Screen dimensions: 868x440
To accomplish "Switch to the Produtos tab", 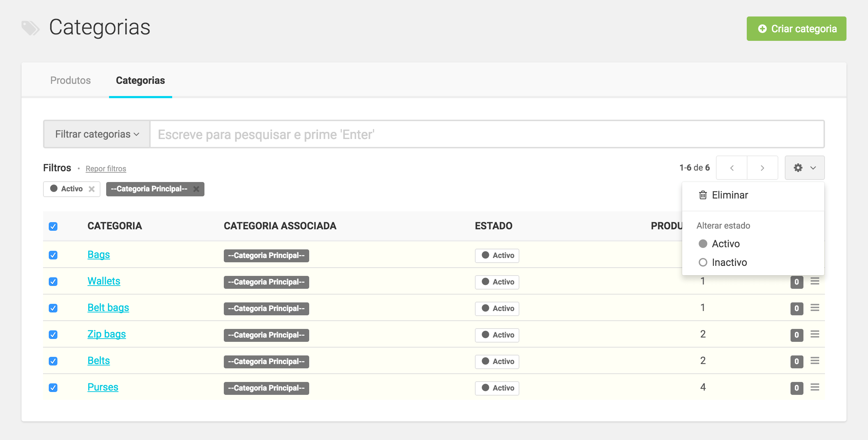I will [x=70, y=80].
